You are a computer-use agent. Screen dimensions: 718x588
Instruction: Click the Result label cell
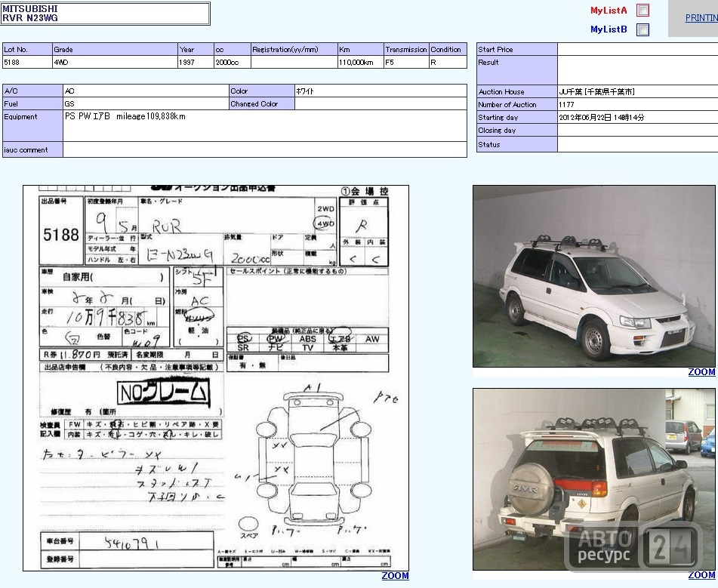[517, 70]
